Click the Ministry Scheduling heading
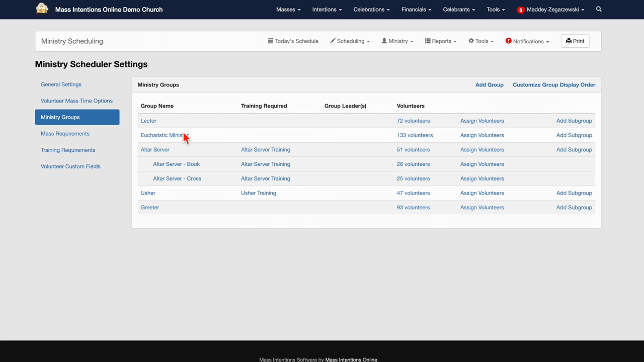 72,41
